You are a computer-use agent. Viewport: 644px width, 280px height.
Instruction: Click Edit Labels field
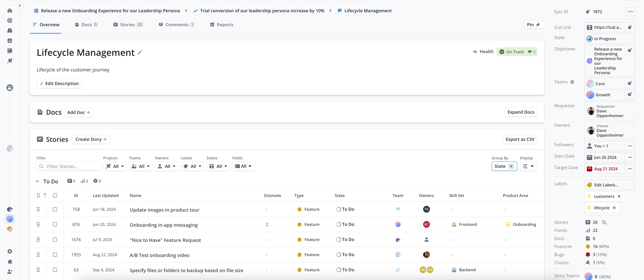(x=610, y=185)
